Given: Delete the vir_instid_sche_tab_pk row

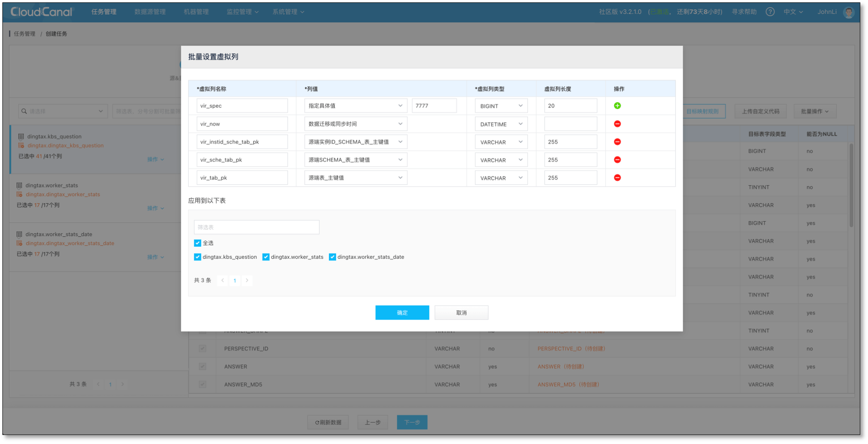Looking at the screenshot, I should [617, 142].
